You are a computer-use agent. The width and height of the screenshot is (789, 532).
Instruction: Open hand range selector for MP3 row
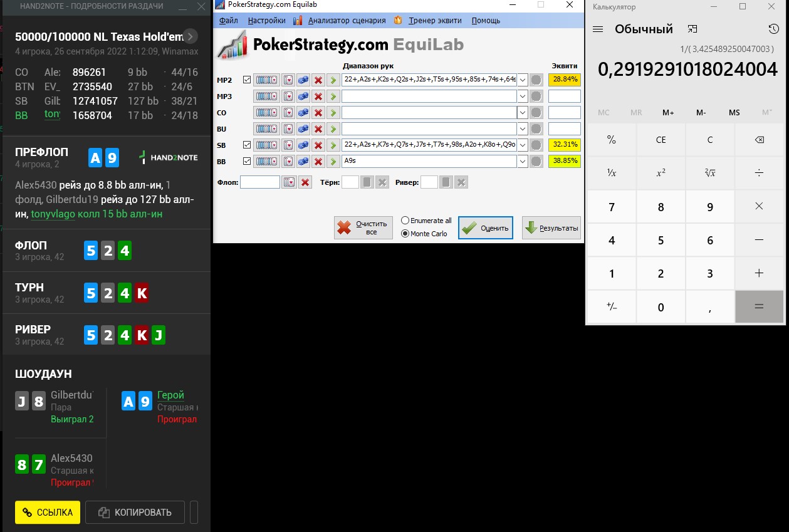tap(266, 96)
